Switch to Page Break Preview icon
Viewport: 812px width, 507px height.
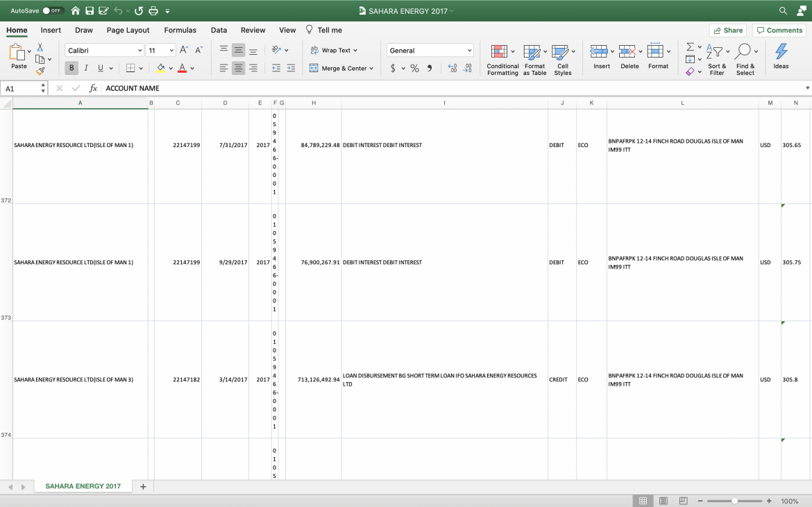[x=683, y=501]
